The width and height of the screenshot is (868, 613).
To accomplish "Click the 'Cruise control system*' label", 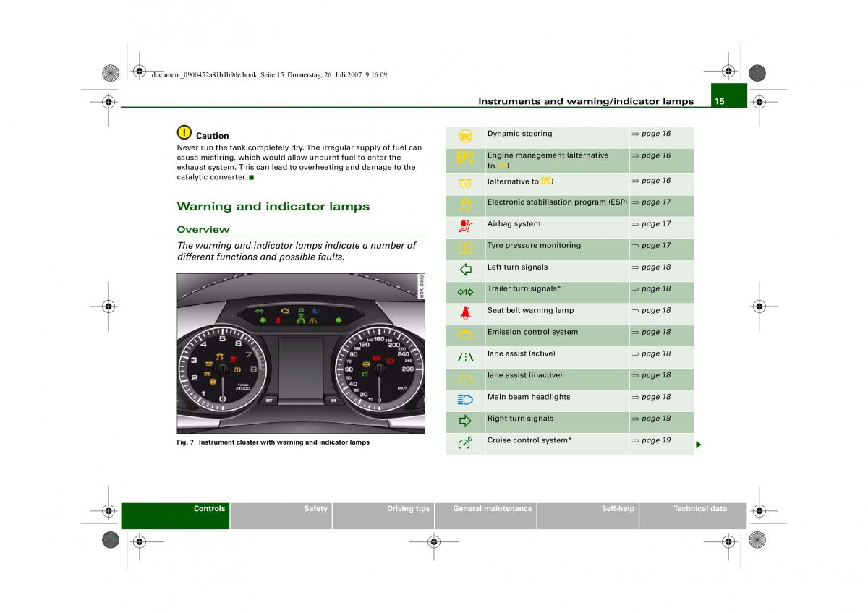I will [x=529, y=440].
